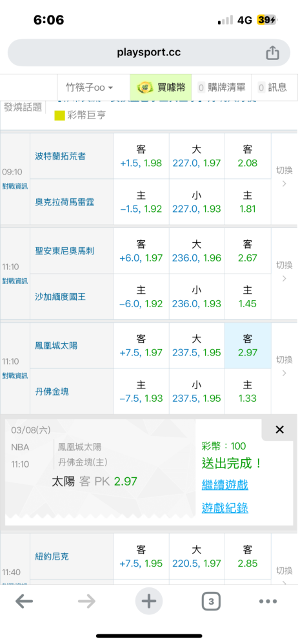Tap the playsport.cc address field

(149, 53)
